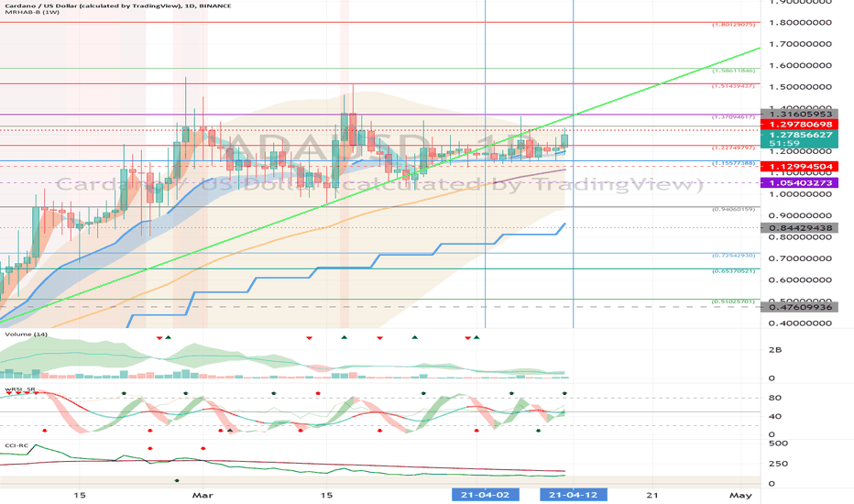Image resolution: width=854 pixels, height=504 pixels.
Task: Click the gray 1.31605953 price label
Action: click(x=800, y=114)
